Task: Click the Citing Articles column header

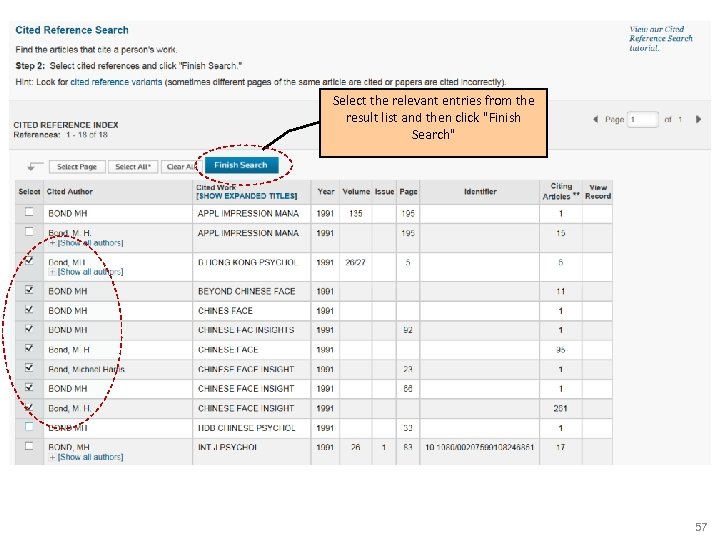Action: 561,191
